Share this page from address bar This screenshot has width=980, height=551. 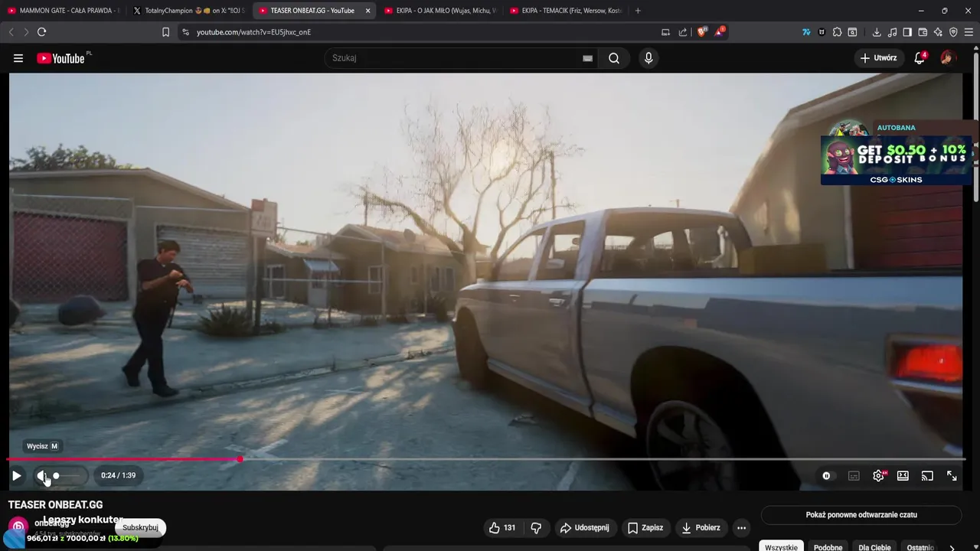pos(683,32)
